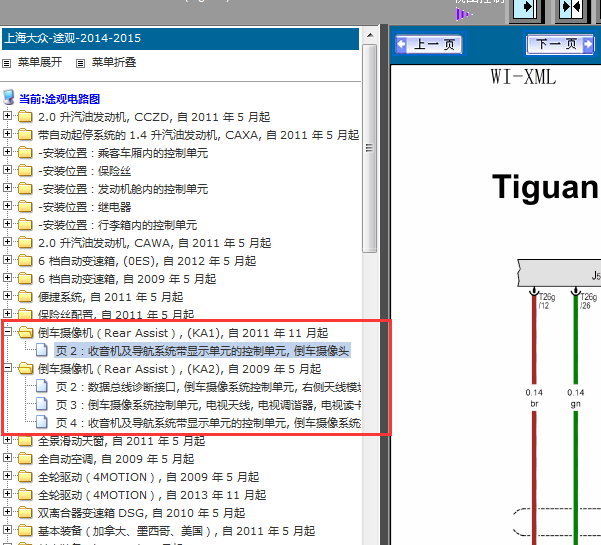Click T26g/12 connector label in diagram

547,301
